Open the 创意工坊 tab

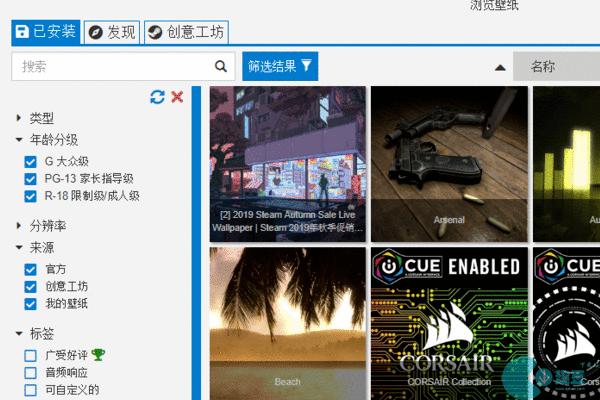click(186, 32)
